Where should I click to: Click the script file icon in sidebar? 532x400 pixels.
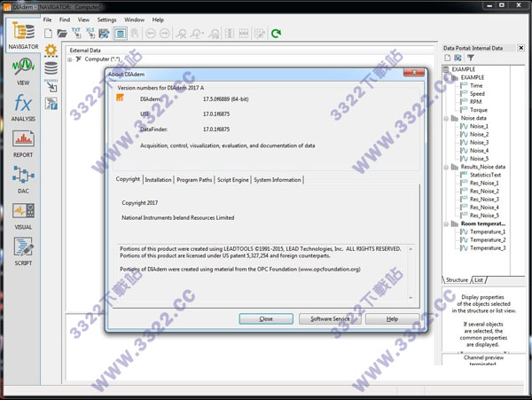[x=51, y=104]
